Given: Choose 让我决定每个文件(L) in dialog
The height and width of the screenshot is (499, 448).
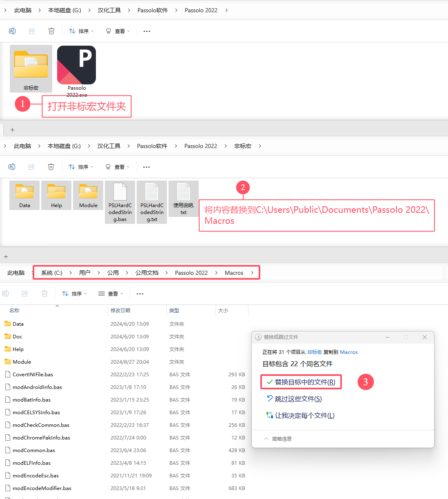Looking at the screenshot, I should (300, 415).
